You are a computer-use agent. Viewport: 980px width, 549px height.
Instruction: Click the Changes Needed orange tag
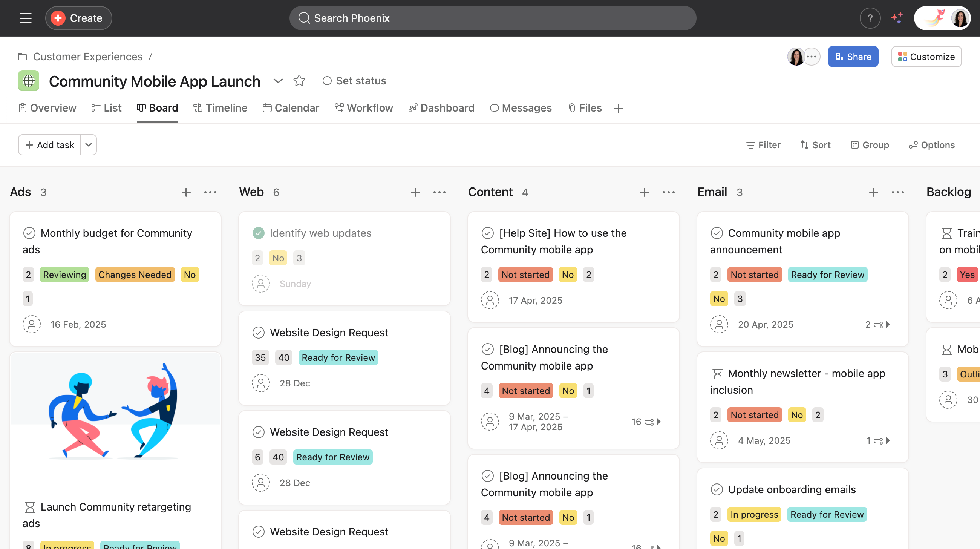pyautogui.click(x=135, y=275)
